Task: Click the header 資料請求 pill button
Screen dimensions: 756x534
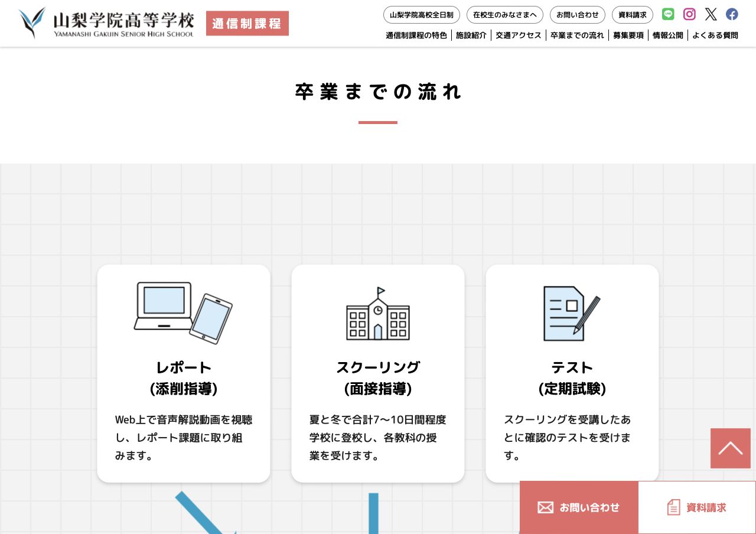Action: (633, 15)
